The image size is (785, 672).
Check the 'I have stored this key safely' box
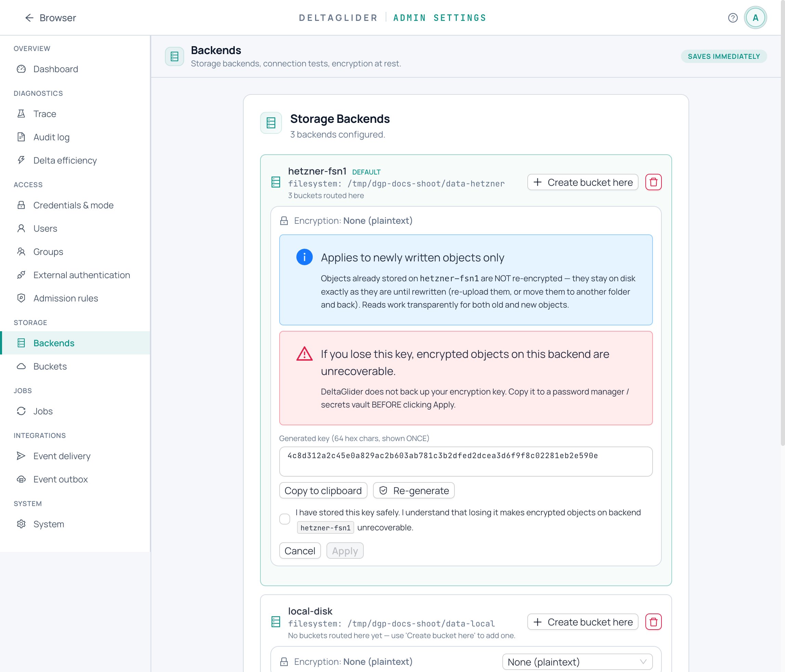[x=284, y=519]
